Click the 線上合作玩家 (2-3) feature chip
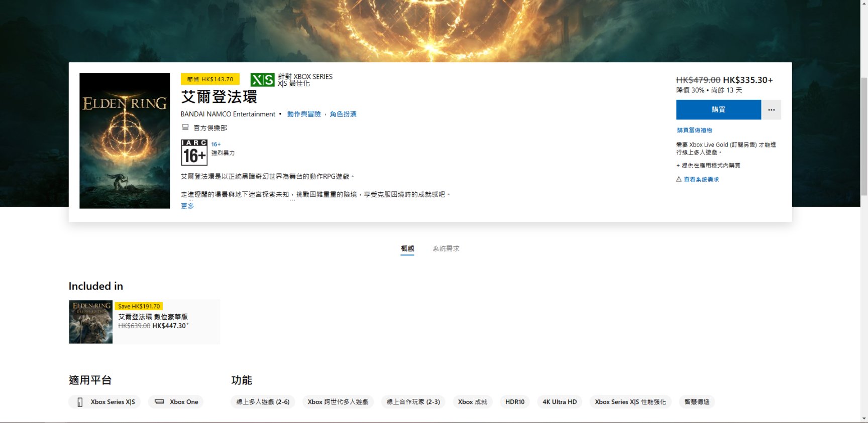The height and width of the screenshot is (423, 868). point(413,402)
